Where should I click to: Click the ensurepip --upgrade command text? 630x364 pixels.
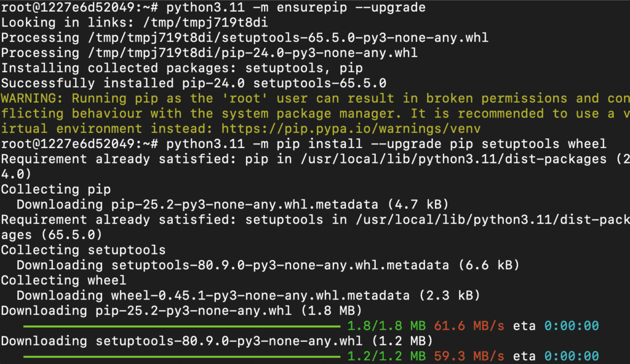pos(296,8)
